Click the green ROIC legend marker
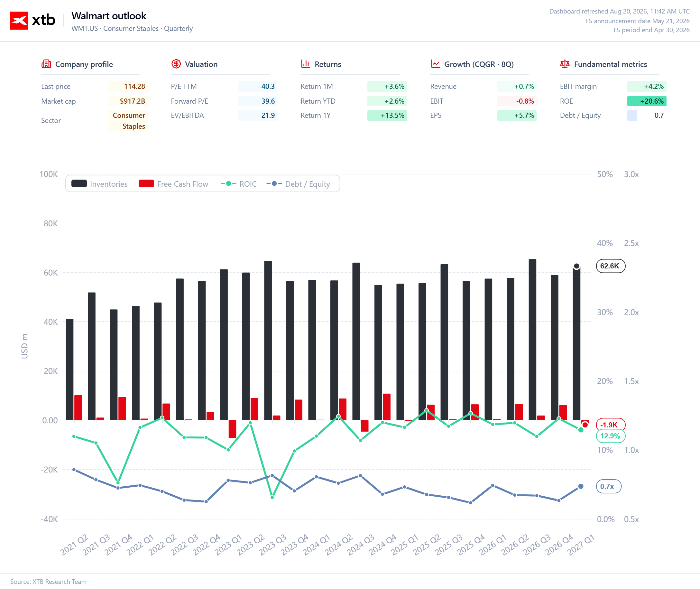 [228, 184]
